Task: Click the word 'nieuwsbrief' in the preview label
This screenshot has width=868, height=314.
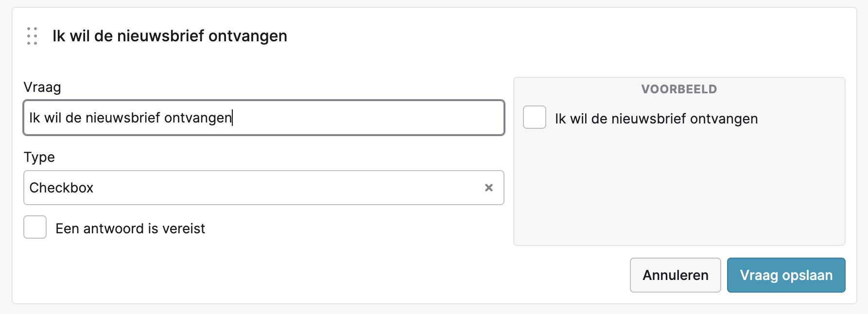Action: tap(649, 119)
